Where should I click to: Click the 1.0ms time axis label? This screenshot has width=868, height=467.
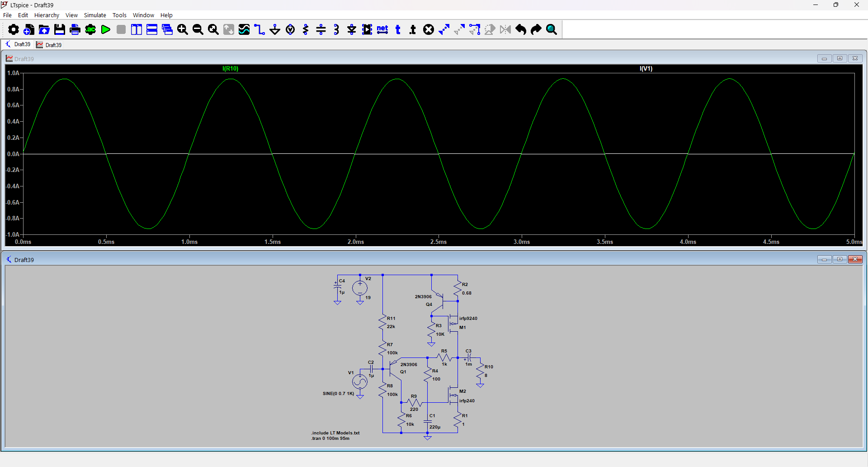189,242
